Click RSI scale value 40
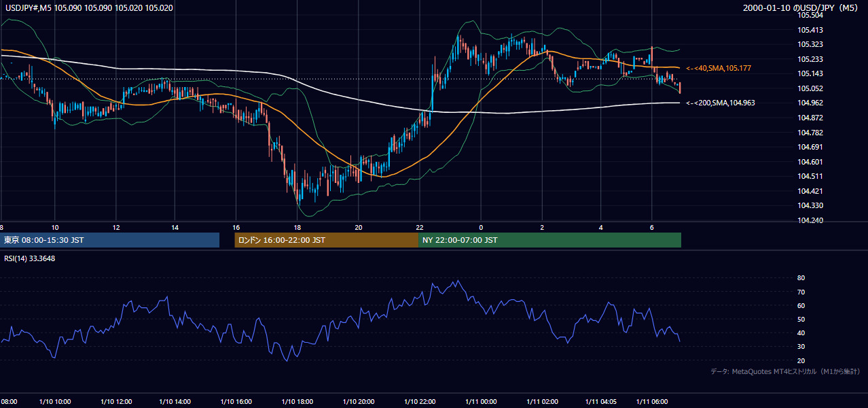 801,333
